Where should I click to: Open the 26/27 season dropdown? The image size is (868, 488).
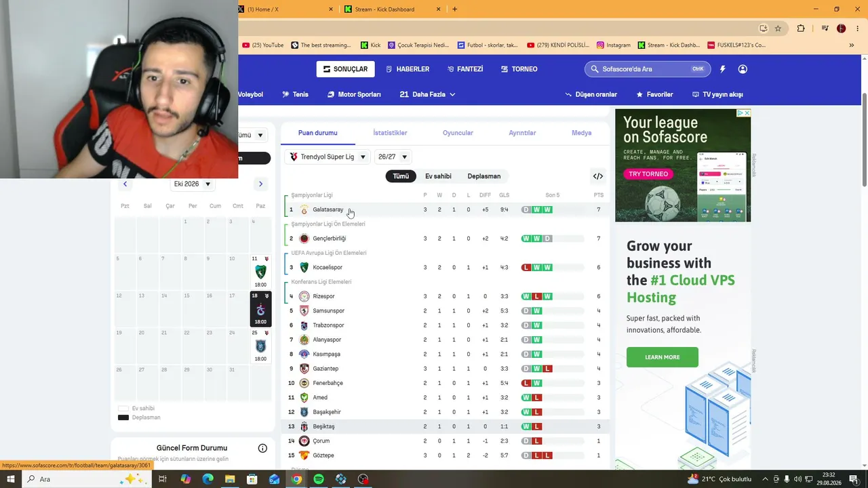coord(393,157)
